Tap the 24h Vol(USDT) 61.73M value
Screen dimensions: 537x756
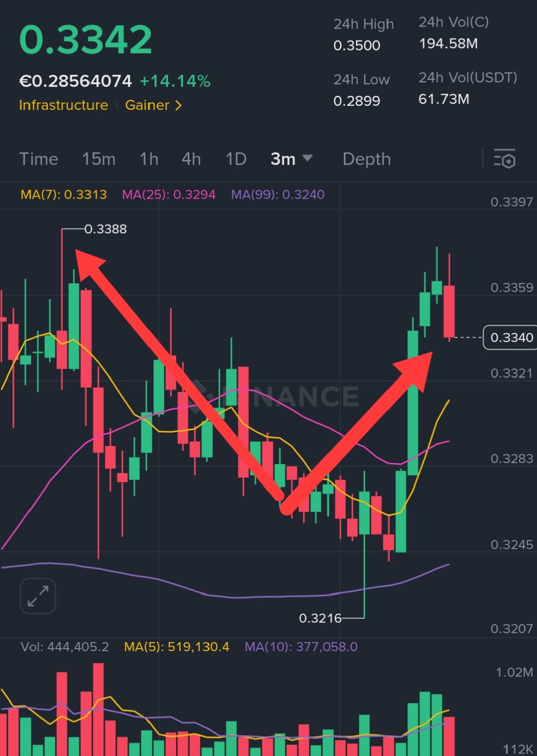click(x=444, y=99)
